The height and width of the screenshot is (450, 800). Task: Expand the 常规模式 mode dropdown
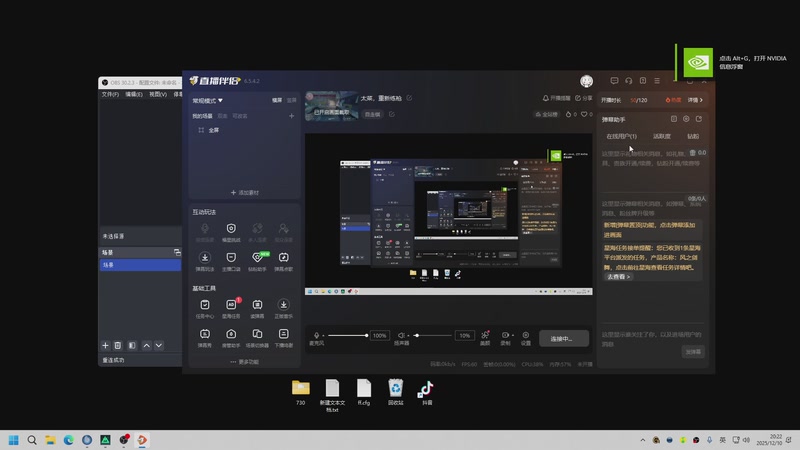click(208, 101)
